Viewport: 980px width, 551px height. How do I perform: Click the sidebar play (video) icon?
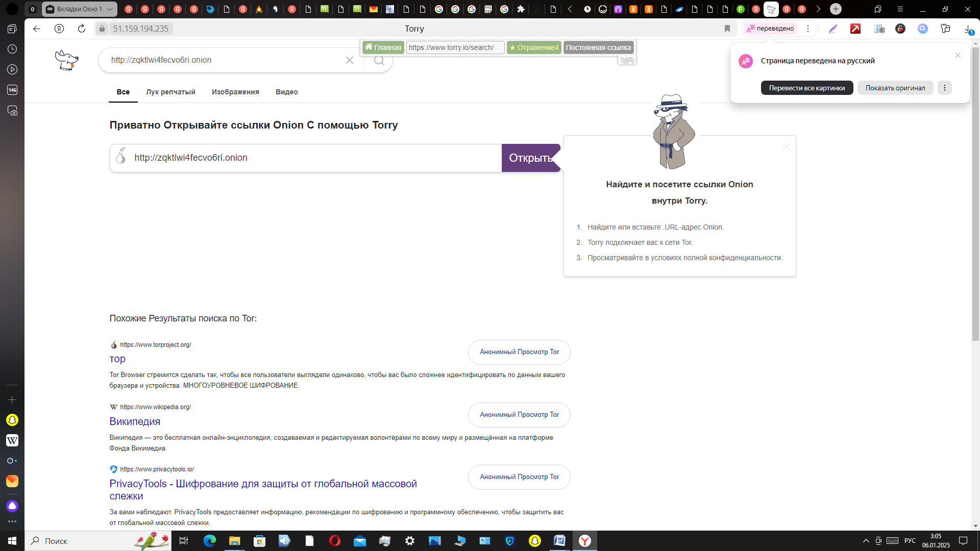[x=12, y=69]
